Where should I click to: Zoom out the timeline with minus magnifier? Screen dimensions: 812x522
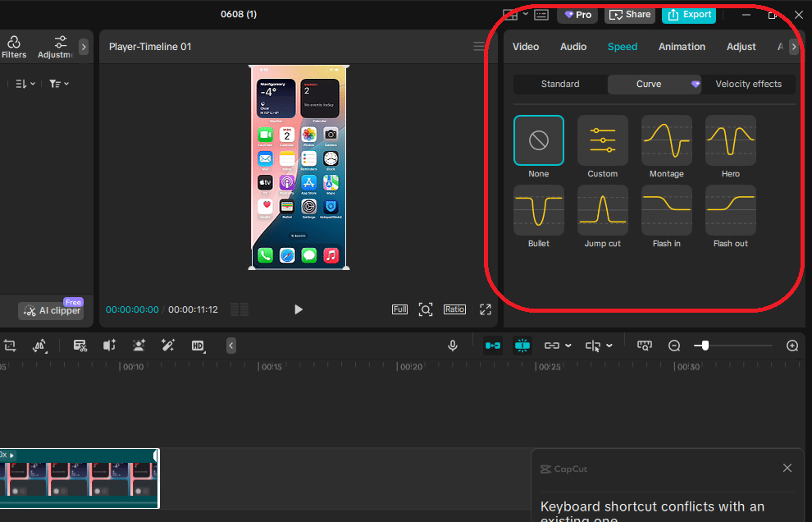click(x=673, y=346)
